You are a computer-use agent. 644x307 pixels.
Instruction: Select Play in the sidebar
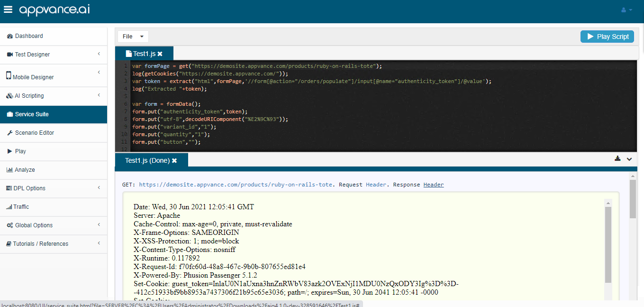click(20, 151)
